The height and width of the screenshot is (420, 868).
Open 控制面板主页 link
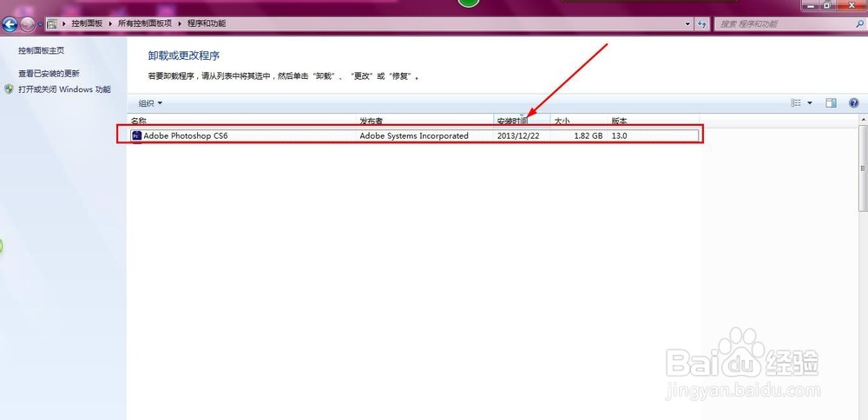tap(41, 50)
